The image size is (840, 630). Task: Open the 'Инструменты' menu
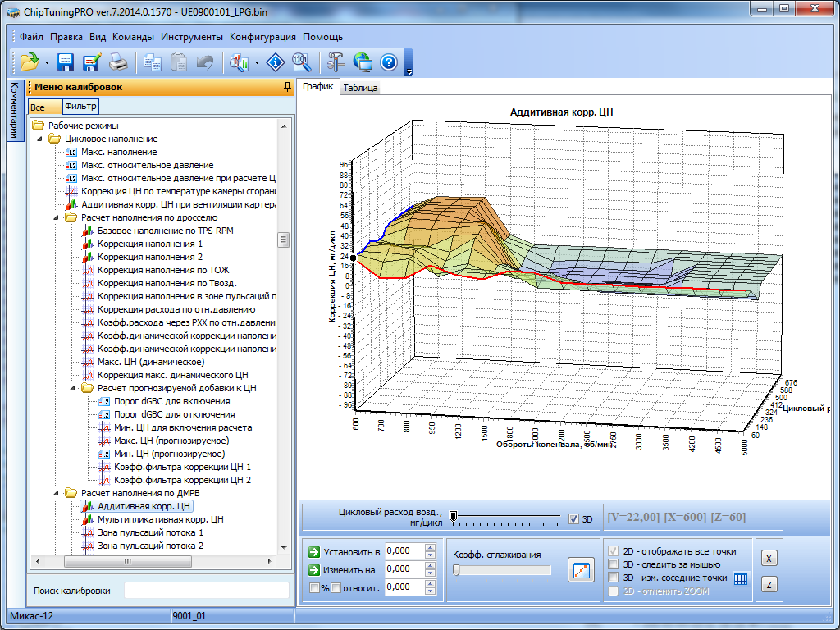[x=192, y=37]
